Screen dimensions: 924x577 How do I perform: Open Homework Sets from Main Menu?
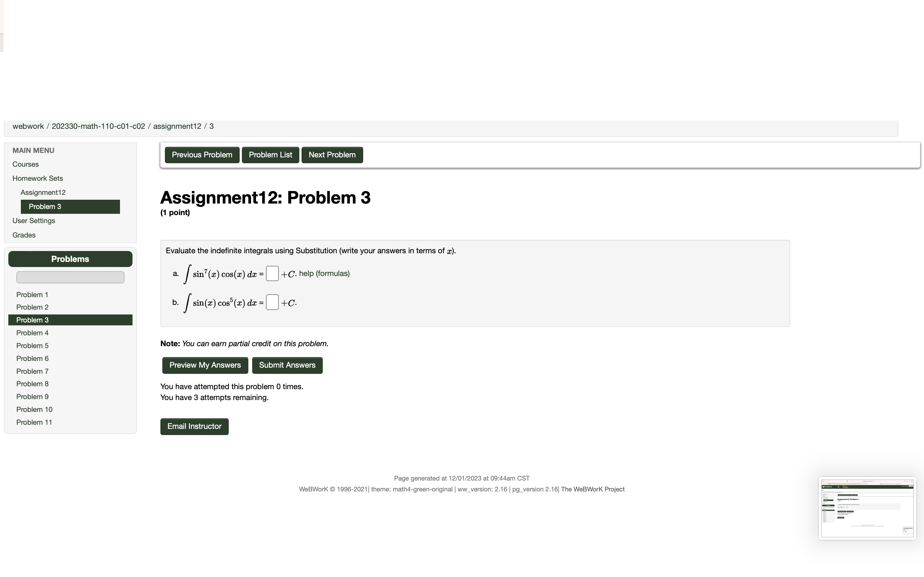click(38, 178)
